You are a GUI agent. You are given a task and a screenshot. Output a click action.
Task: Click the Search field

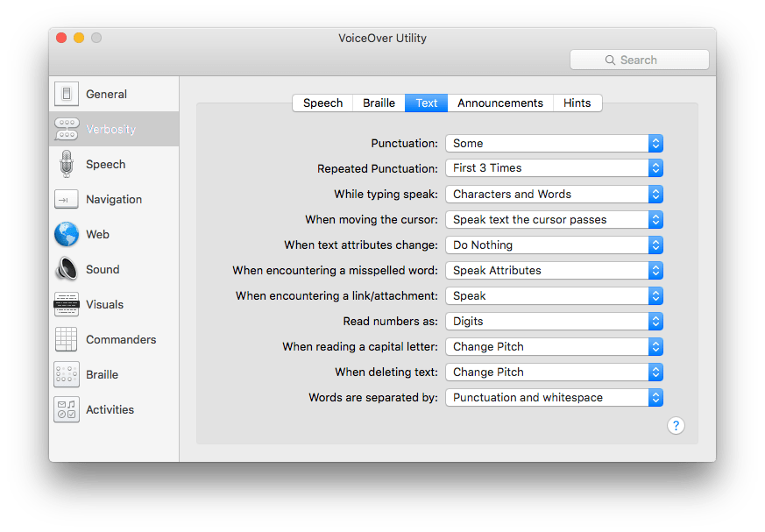tap(639, 60)
